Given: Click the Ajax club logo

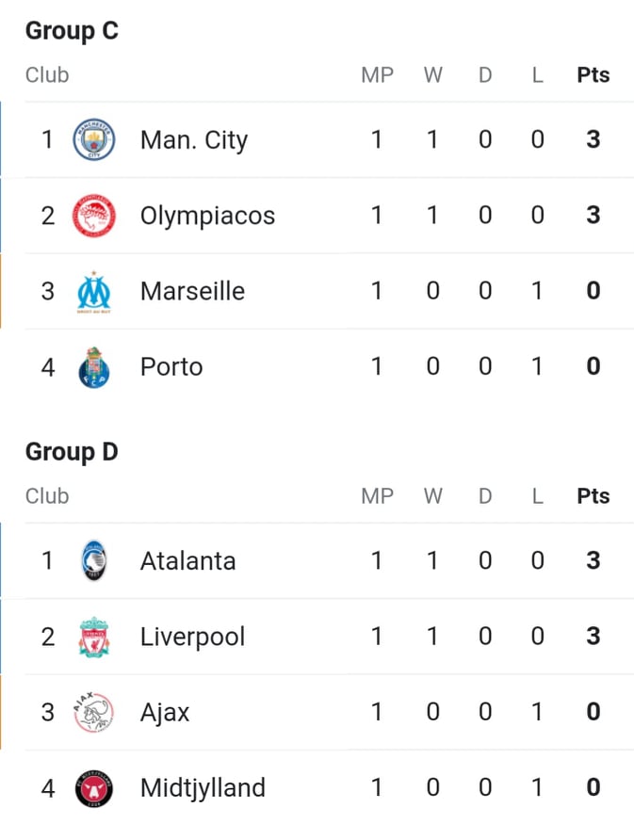Looking at the screenshot, I should click(94, 713).
